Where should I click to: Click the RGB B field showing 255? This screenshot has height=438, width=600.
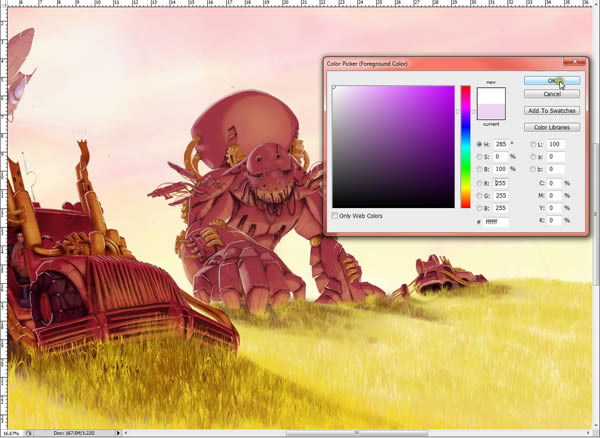tap(501, 208)
